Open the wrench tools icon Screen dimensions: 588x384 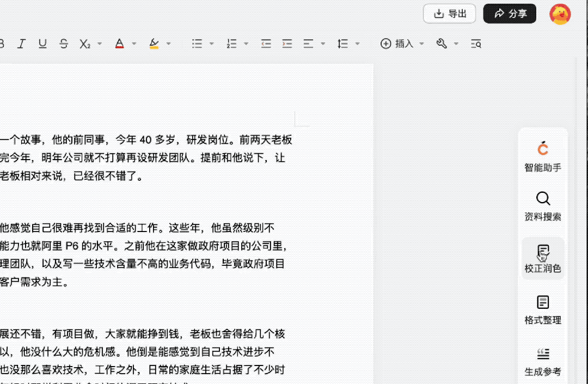click(442, 44)
